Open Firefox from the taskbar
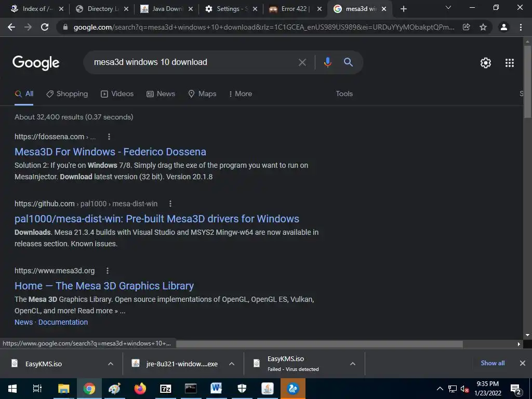The height and width of the screenshot is (399, 532). tap(140, 389)
